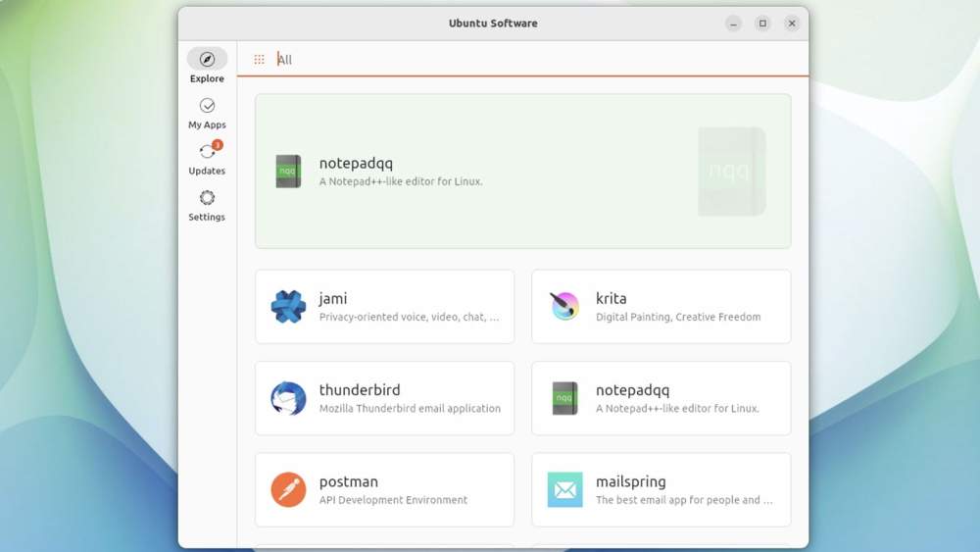Click the 'Updates' sidebar label
Viewport: 980px width, 552px height.
207,171
